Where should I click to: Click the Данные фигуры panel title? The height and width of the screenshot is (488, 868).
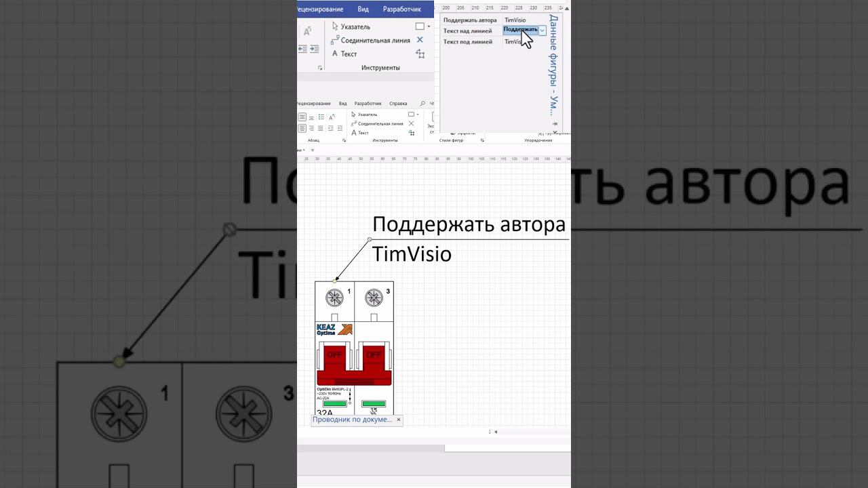click(554, 64)
